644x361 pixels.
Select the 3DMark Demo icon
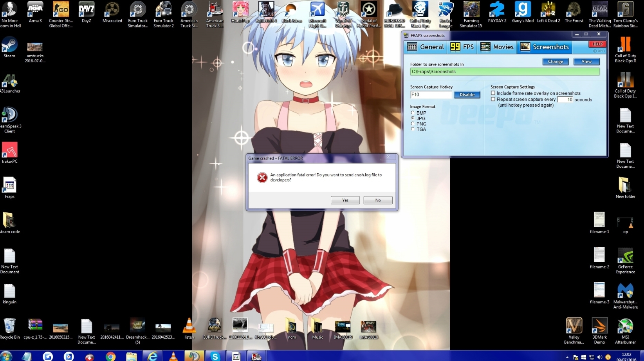[599, 331]
